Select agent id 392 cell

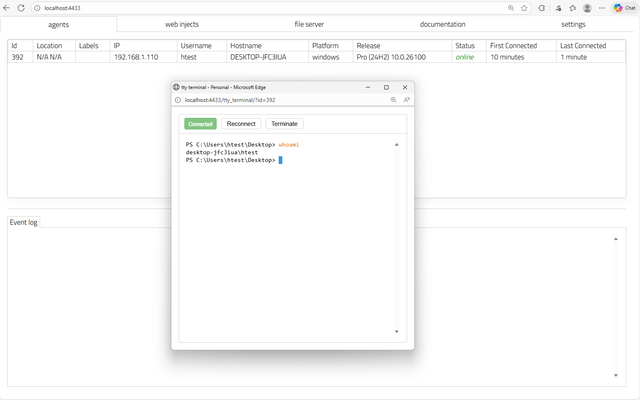(x=20, y=57)
